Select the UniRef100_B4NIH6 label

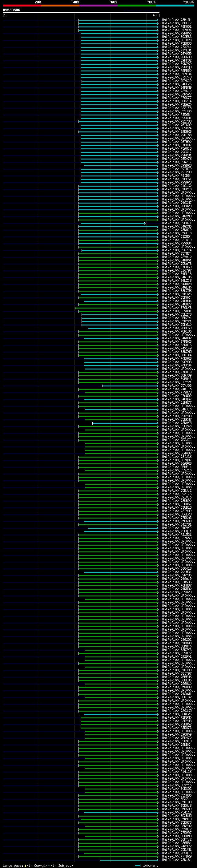coord(177,277)
